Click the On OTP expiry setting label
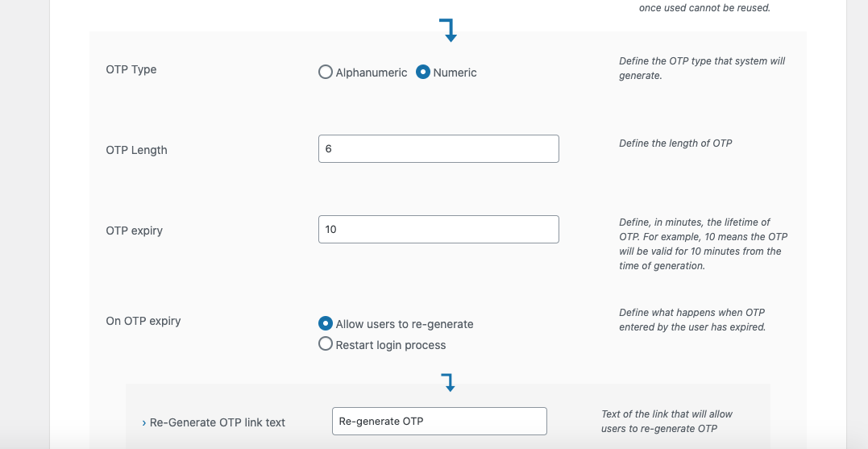Screen dimensions: 868x449 click(143, 321)
